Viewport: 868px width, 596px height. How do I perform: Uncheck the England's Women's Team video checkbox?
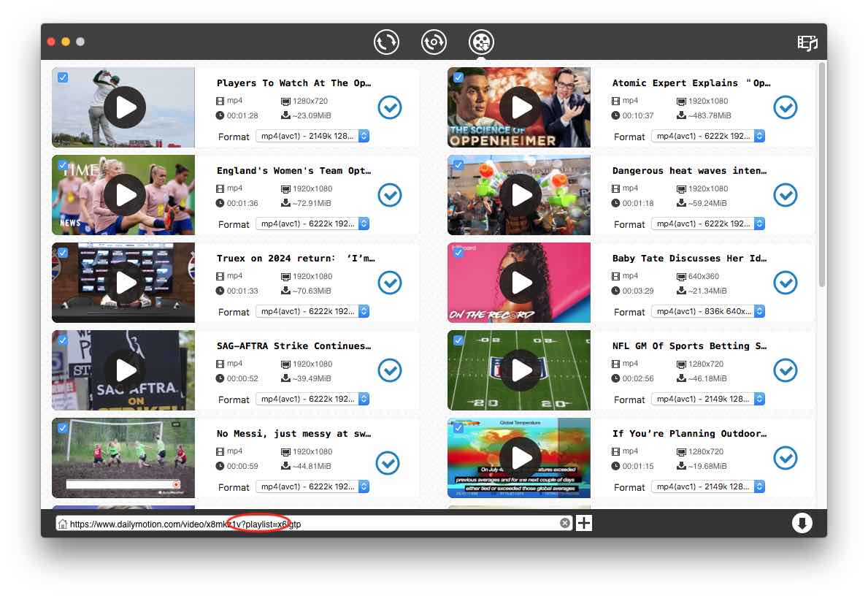click(x=63, y=165)
